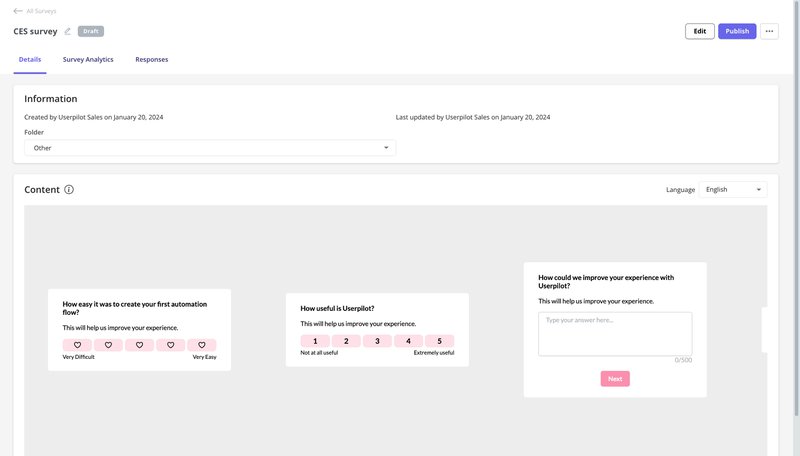Open the Folder dropdown showing Other
The height and width of the screenshot is (456, 800).
pos(210,148)
